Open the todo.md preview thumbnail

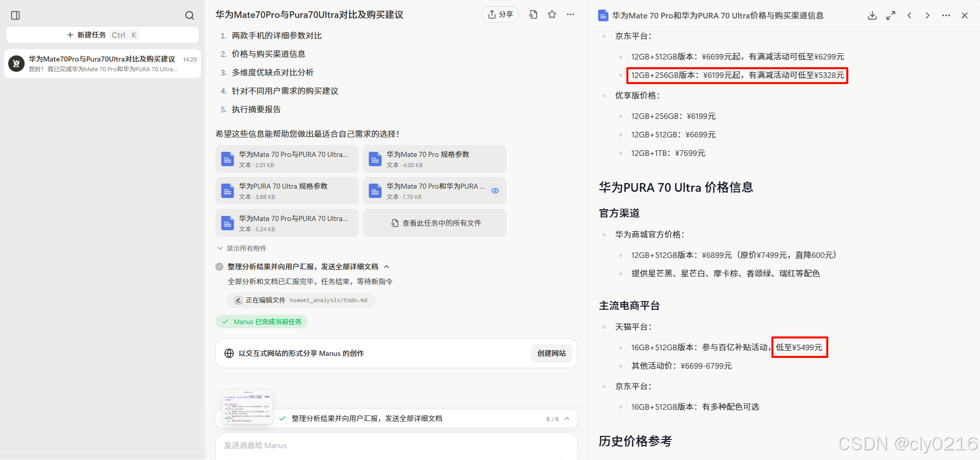[248, 407]
